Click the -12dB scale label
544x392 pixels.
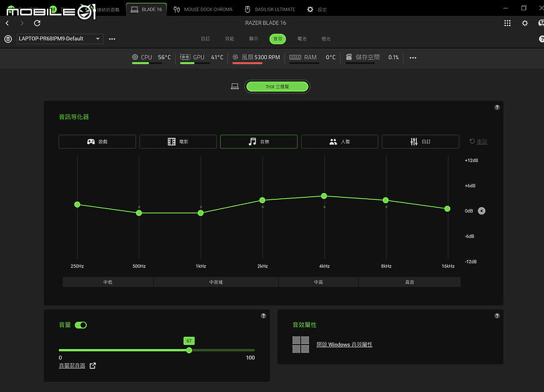click(x=470, y=262)
